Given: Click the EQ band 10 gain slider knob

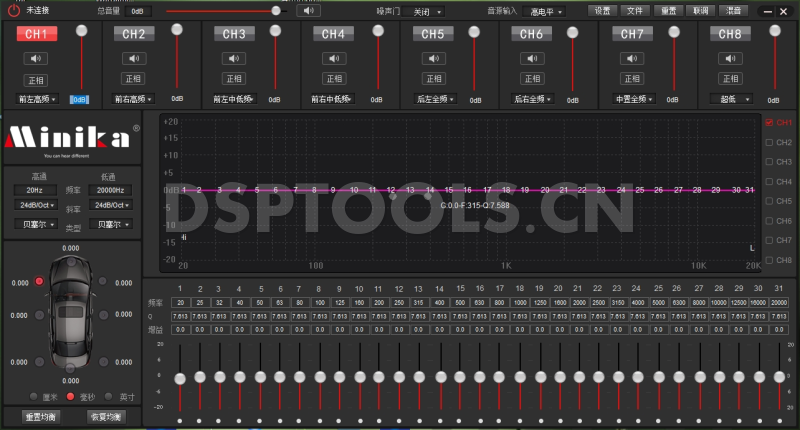Looking at the screenshot, I should (x=360, y=377).
